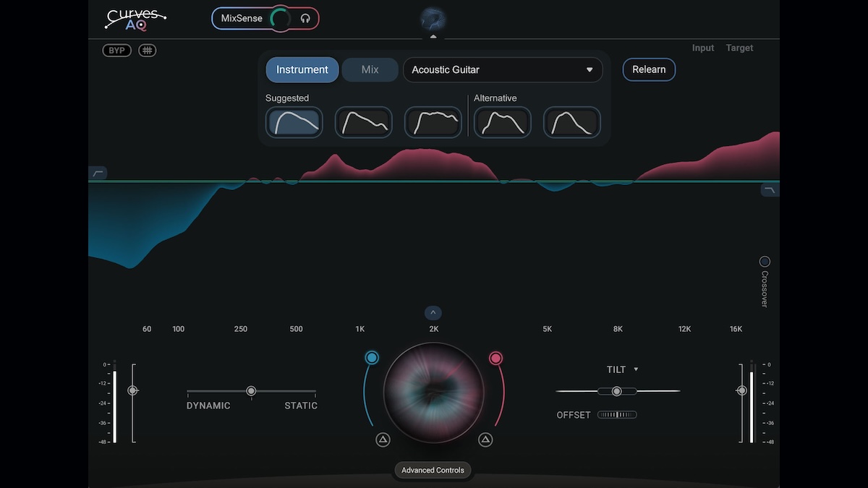Toggle the BYP bypass button
Viewport: 868px width, 488px height.
116,51
